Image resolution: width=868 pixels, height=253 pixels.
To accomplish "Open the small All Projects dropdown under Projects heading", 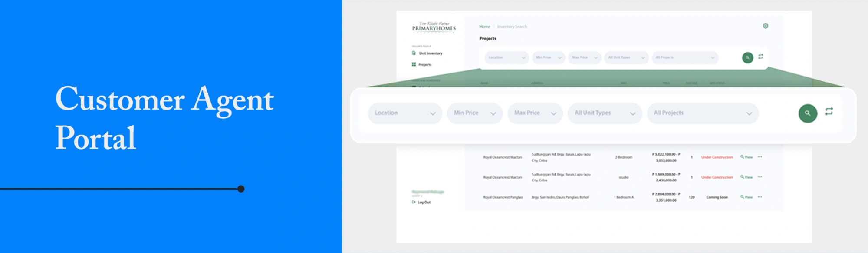I will [685, 57].
